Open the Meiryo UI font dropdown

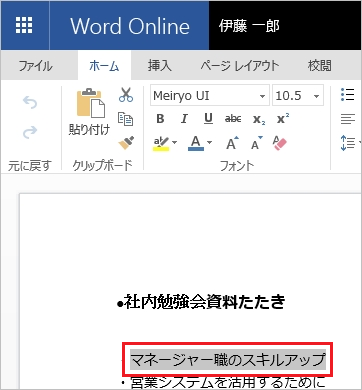coord(263,96)
